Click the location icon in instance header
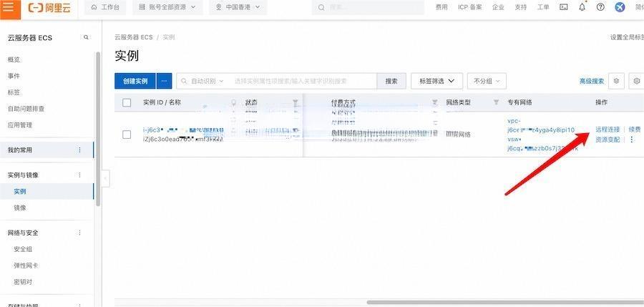The width and height of the screenshot is (644, 307). coord(234,102)
